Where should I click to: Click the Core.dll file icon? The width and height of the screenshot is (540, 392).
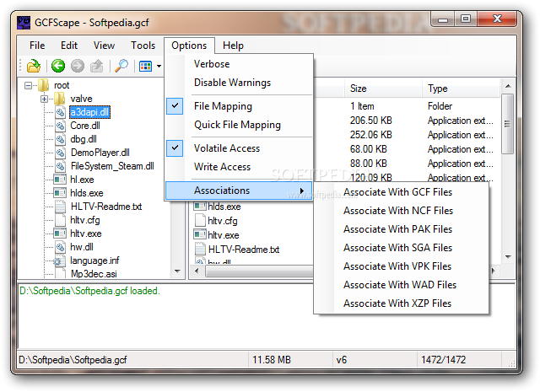tap(60, 126)
